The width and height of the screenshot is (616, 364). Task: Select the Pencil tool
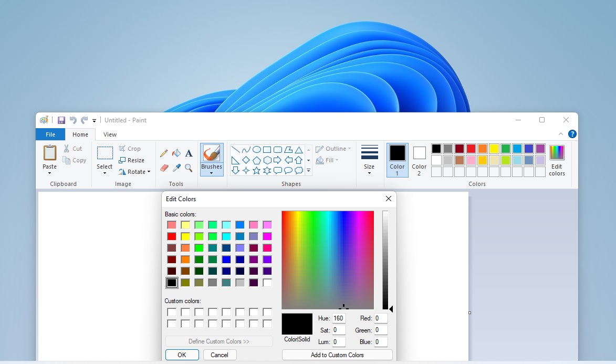[x=164, y=153]
